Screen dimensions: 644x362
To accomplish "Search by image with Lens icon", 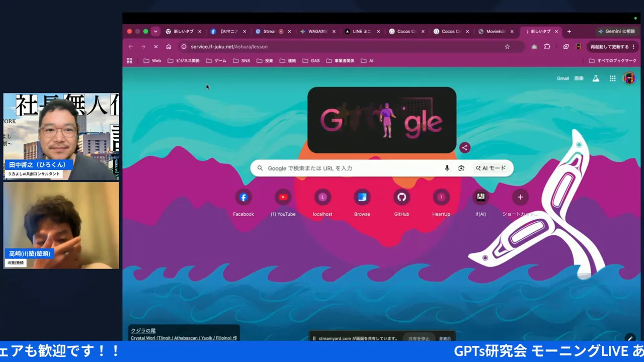I will tap(461, 168).
